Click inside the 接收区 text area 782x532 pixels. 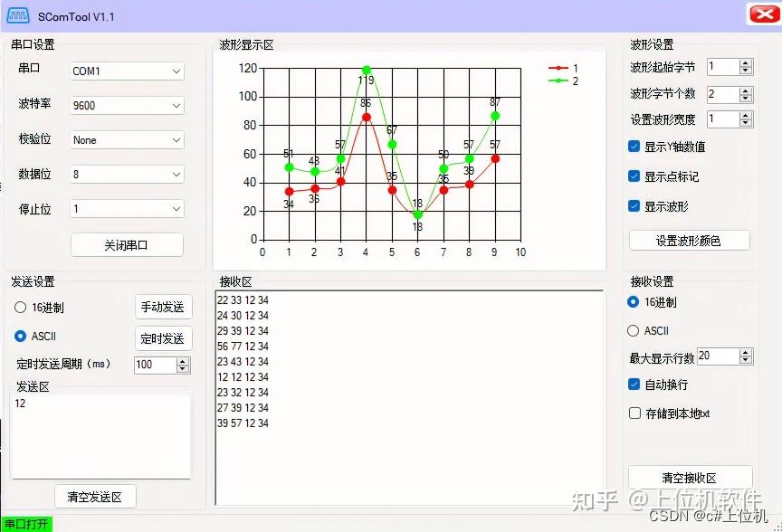pyautogui.click(x=409, y=397)
